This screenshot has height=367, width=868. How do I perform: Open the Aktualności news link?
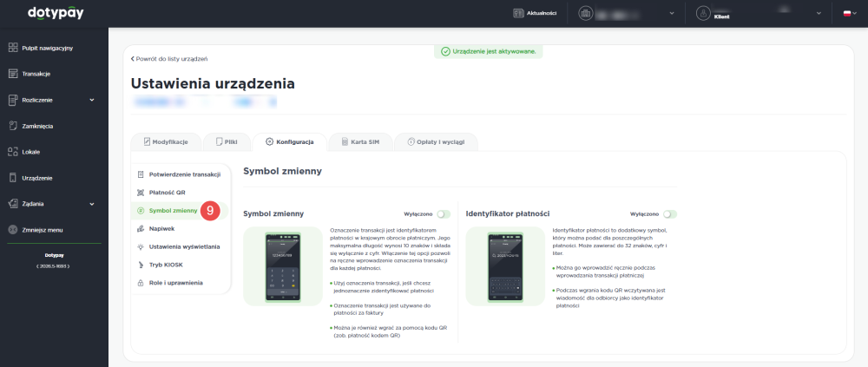(535, 13)
